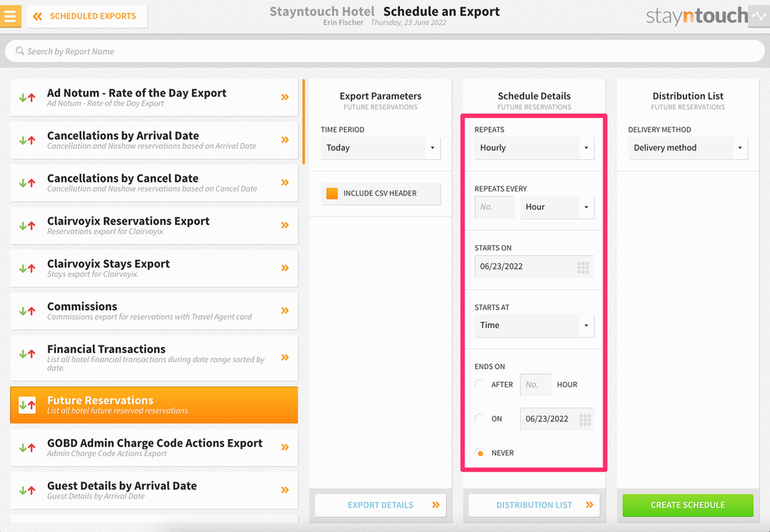Open Starts At Time dropdown
Screen dimensions: 770x532
click(x=534, y=325)
